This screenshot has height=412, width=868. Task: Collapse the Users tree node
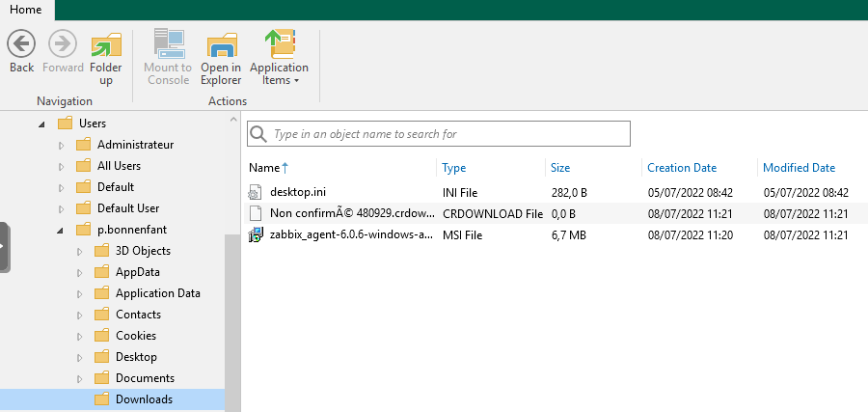click(x=42, y=124)
